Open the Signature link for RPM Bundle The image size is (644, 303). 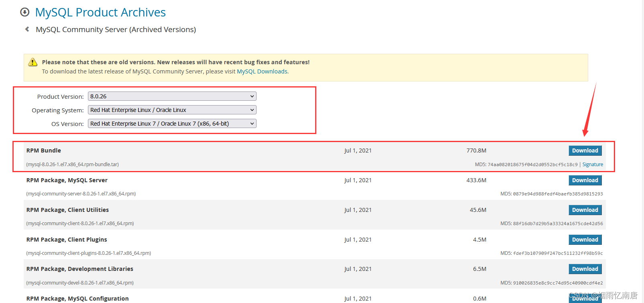pos(593,165)
